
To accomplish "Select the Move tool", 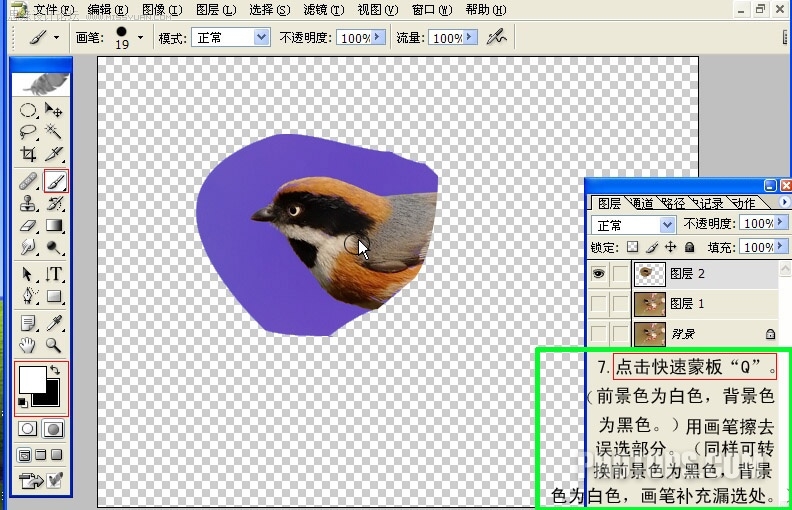I will pyautogui.click(x=54, y=110).
